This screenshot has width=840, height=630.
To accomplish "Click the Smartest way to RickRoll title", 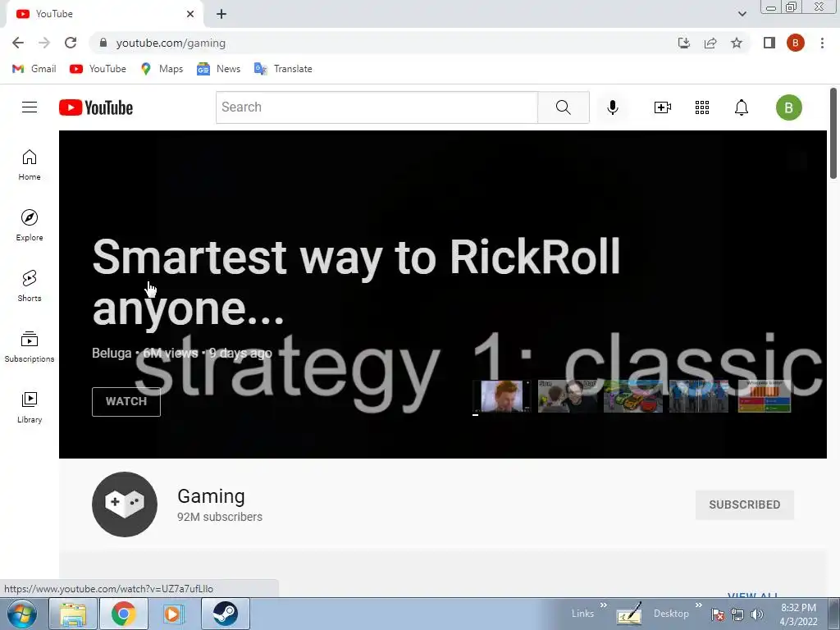I will 356,282.
